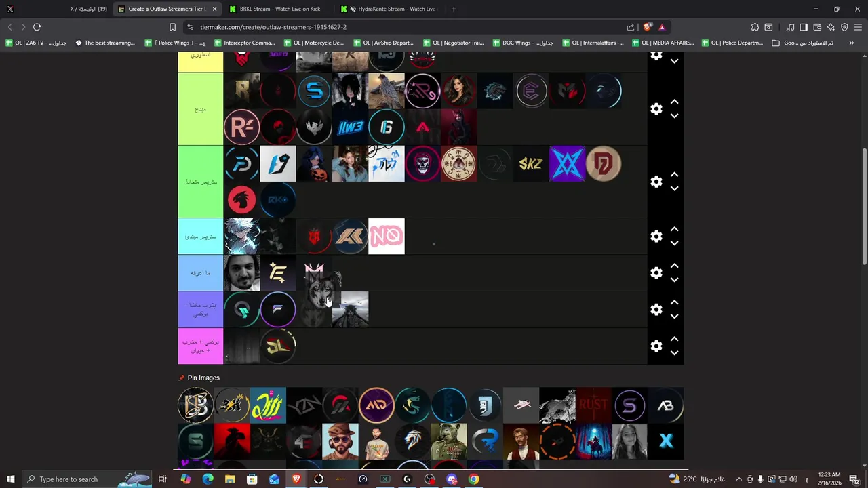Pick the RUST image from the image pool
Viewport: 868px width, 488px height.
click(593, 405)
